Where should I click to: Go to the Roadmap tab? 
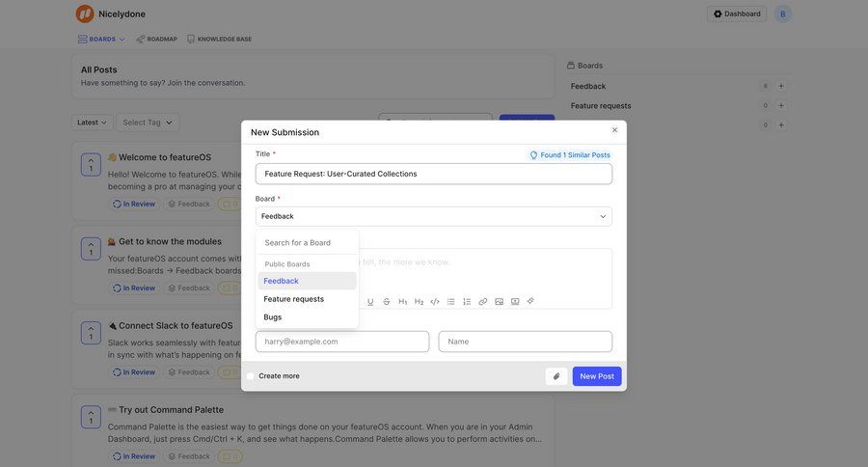pyautogui.click(x=156, y=40)
